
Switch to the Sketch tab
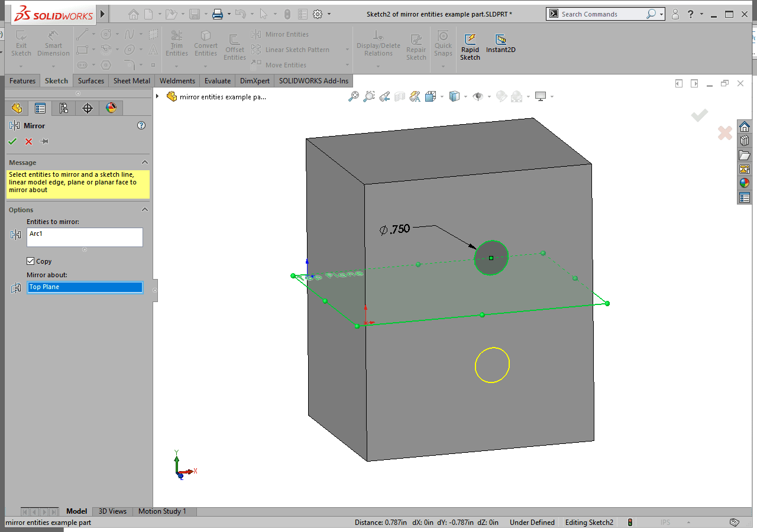[x=56, y=81]
